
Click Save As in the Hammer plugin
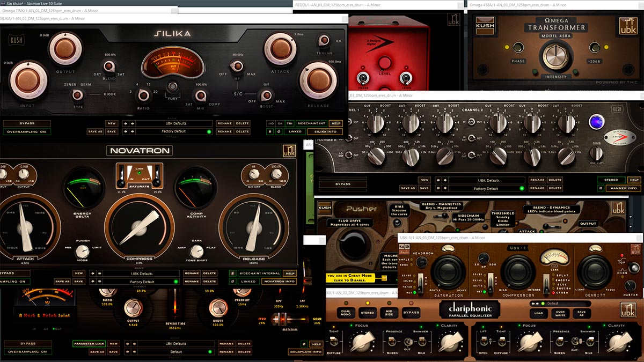407,188
